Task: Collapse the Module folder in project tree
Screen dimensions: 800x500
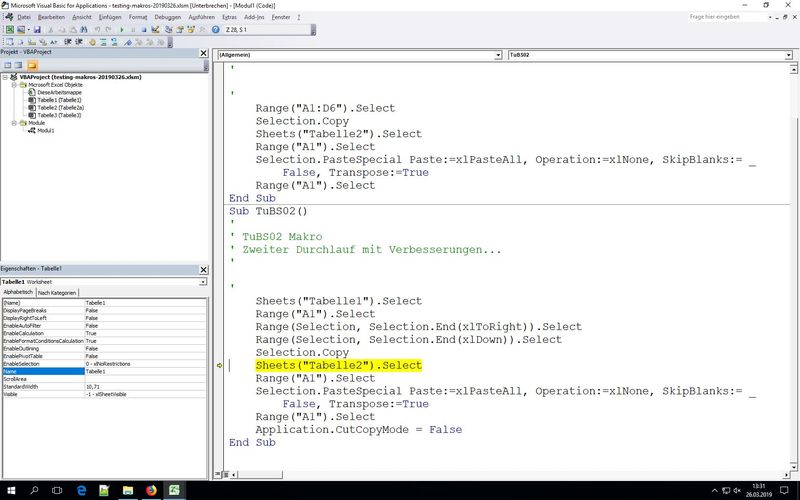Action: click(x=13, y=123)
